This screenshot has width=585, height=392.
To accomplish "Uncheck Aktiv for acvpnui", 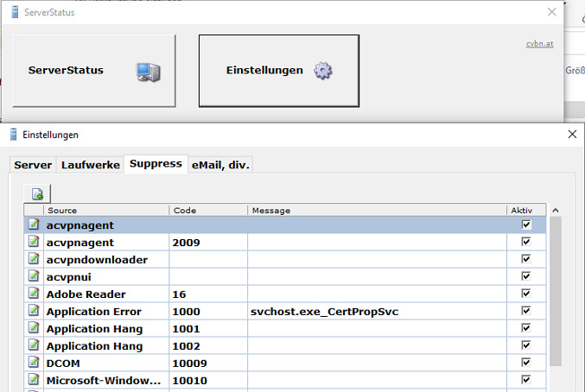I will coord(526,276).
